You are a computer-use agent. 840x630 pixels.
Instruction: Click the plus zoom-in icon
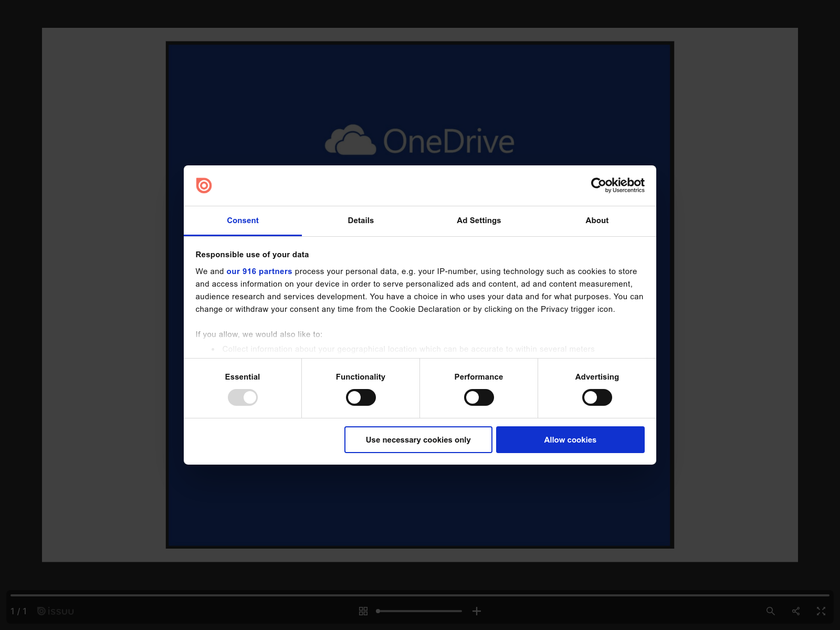[477, 611]
